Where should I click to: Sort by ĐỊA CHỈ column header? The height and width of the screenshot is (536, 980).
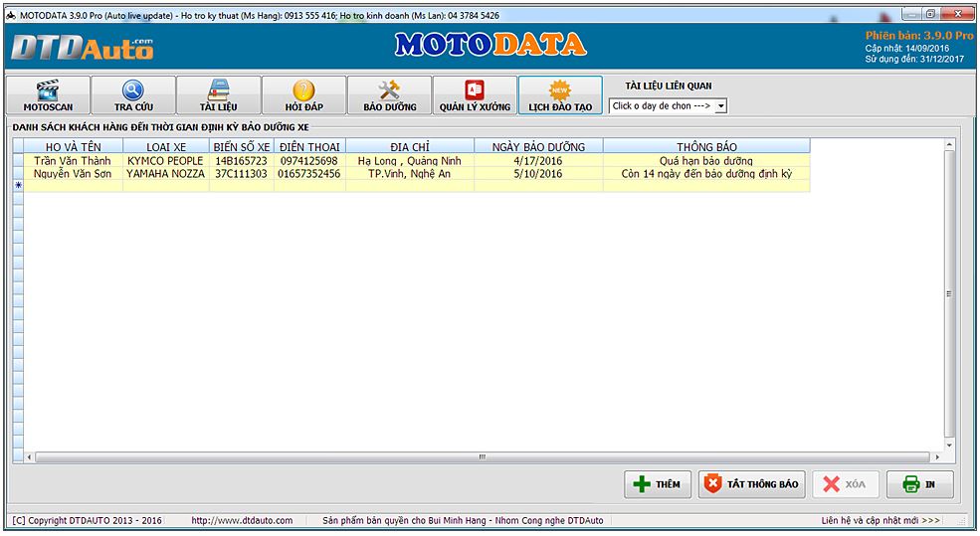(x=409, y=147)
